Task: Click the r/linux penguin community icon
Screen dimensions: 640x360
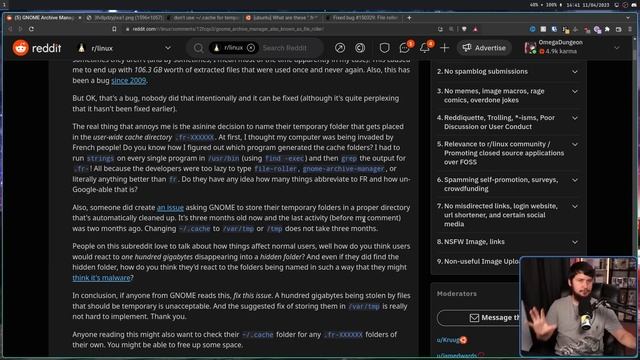Action: (x=81, y=48)
